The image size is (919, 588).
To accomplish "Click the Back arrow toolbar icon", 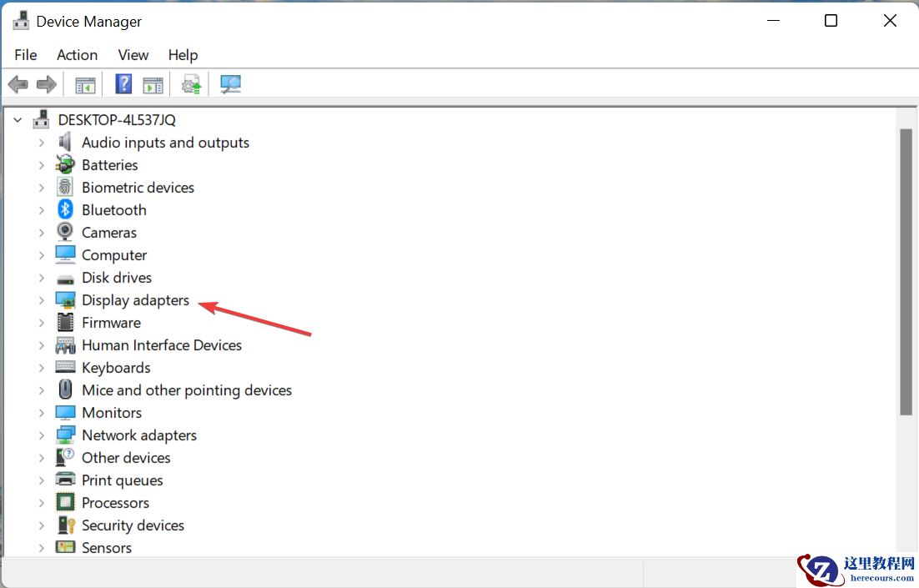I will click(18, 84).
